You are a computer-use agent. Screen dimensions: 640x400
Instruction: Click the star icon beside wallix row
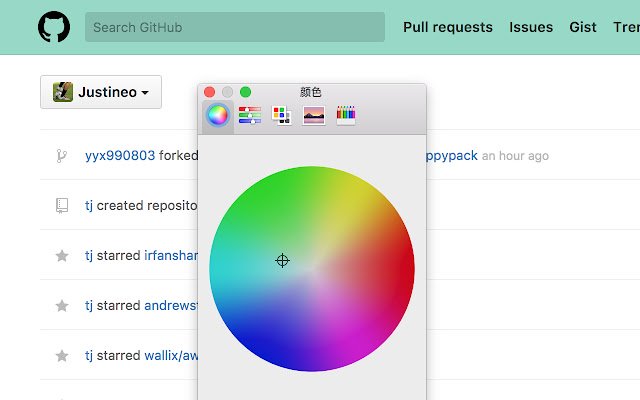(x=62, y=356)
